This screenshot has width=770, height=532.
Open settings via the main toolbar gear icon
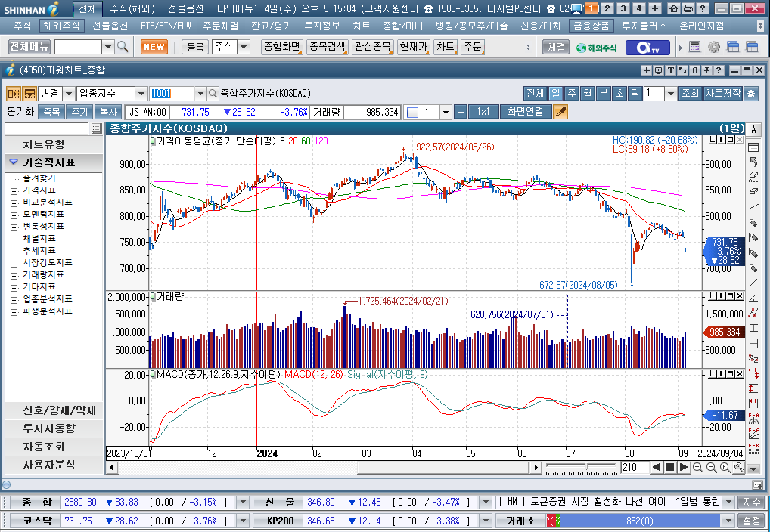coord(714,47)
